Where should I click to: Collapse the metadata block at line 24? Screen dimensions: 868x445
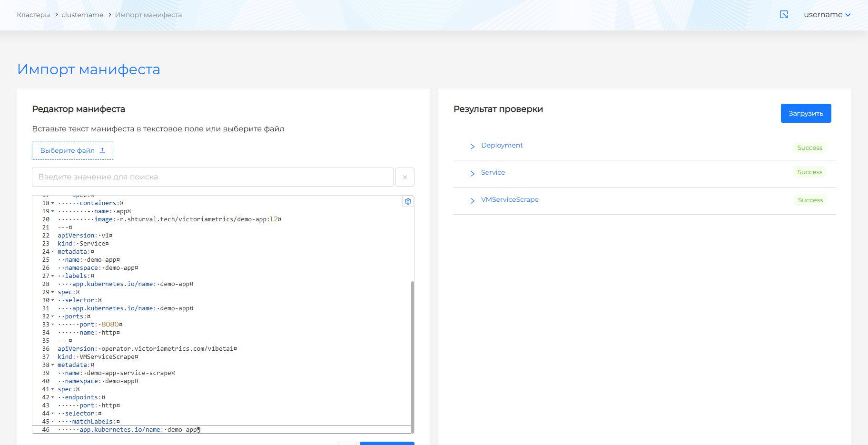click(53, 252)
